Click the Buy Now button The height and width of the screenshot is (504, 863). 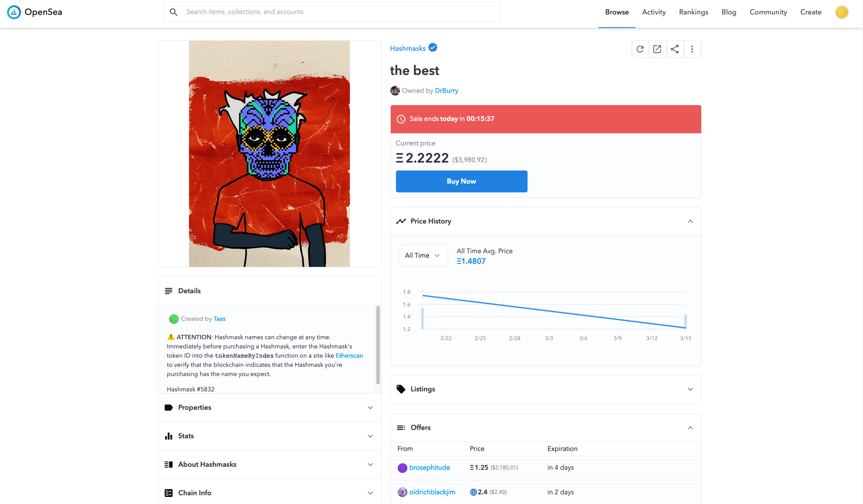[461, 181]
